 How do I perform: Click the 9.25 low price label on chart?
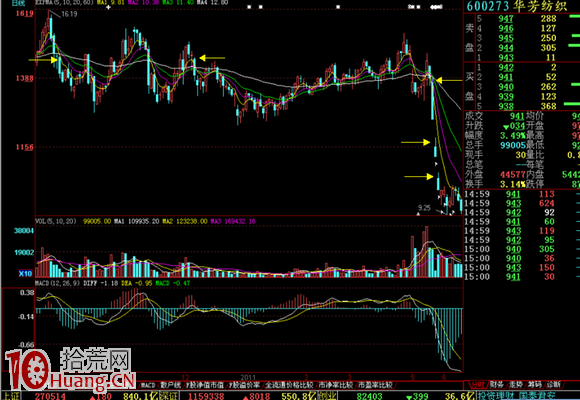tap(424, 208)
